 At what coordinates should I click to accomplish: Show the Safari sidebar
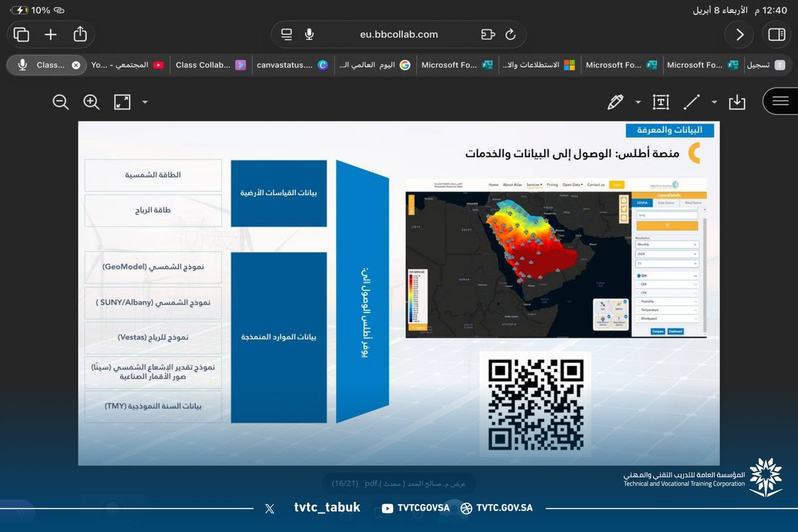776,35
